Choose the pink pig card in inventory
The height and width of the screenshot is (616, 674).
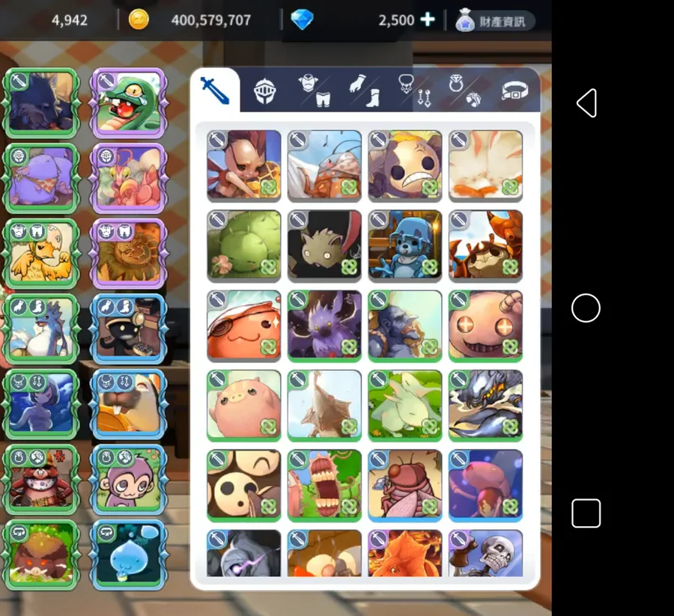coord(243,406)
